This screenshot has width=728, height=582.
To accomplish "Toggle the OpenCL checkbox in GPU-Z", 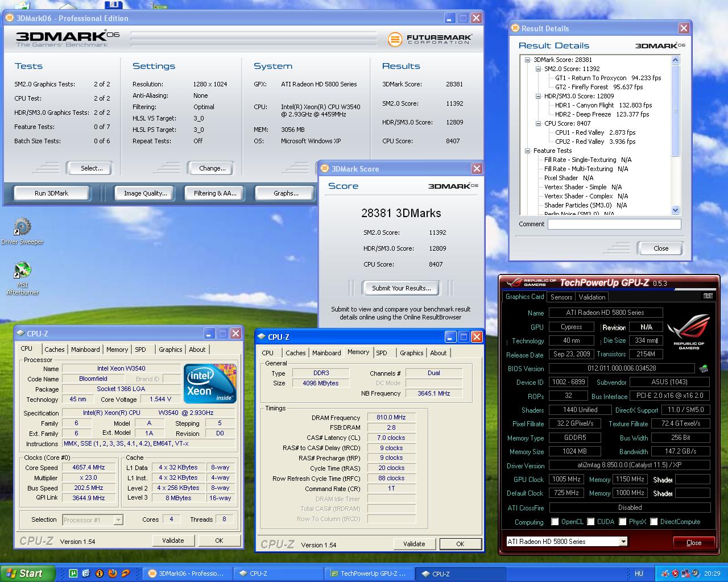I will (x=555, y=522).
